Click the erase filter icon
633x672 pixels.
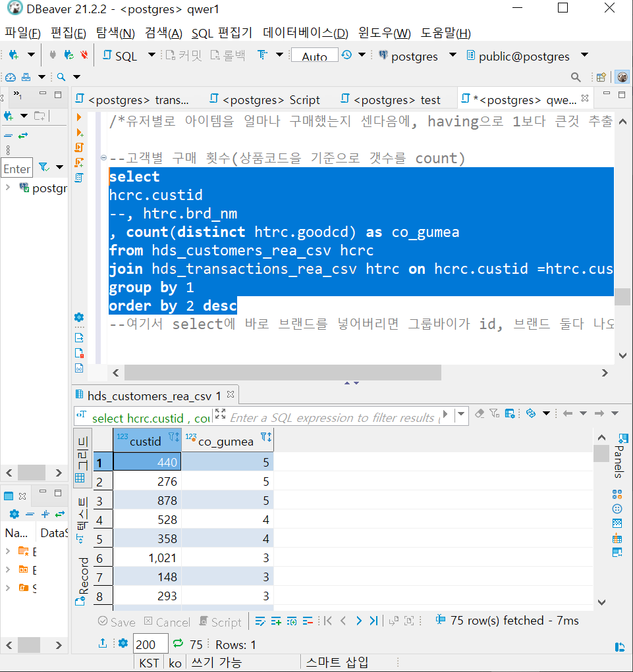point(480,413)
